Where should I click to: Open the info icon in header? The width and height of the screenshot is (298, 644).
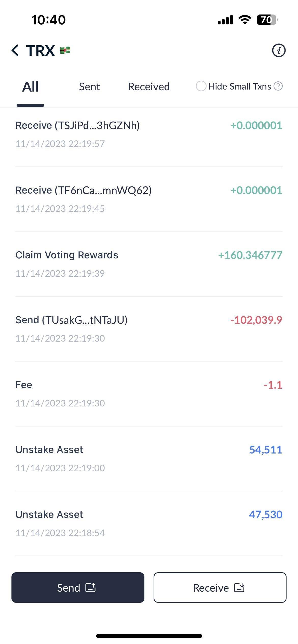point(279,50)
